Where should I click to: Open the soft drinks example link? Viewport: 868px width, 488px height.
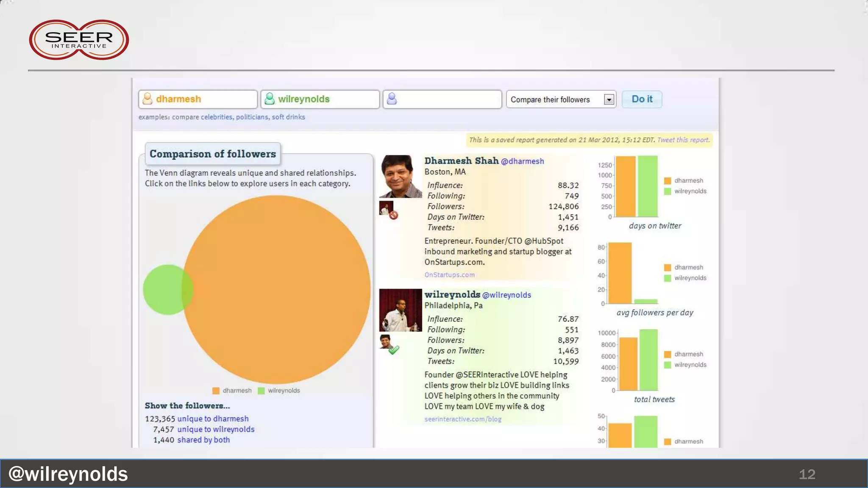click(288, 117)
